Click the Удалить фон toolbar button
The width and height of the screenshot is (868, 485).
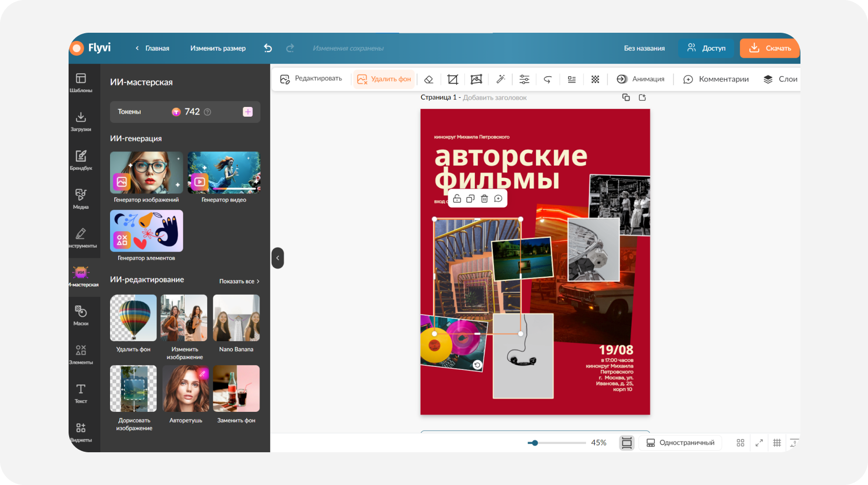pyautogui.click(x=384, y=79)
